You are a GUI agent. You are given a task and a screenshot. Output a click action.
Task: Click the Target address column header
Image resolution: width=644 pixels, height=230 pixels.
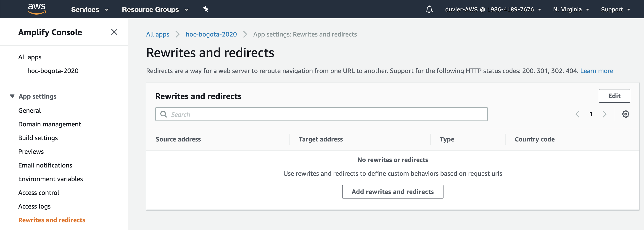point(320,139)
